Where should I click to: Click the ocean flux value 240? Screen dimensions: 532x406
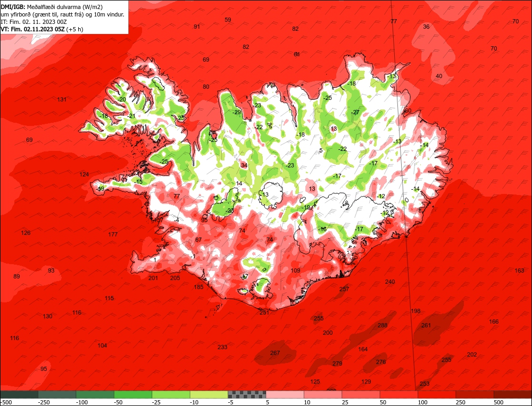390,282
